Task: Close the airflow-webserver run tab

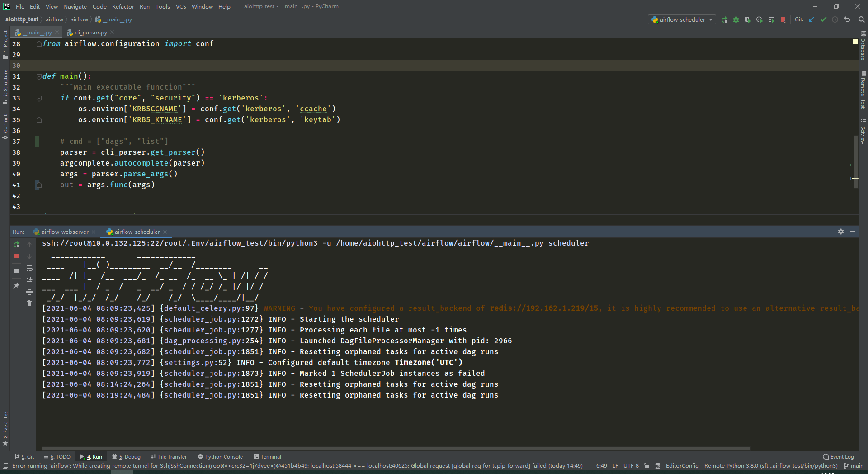Action: tap(94, 232)
